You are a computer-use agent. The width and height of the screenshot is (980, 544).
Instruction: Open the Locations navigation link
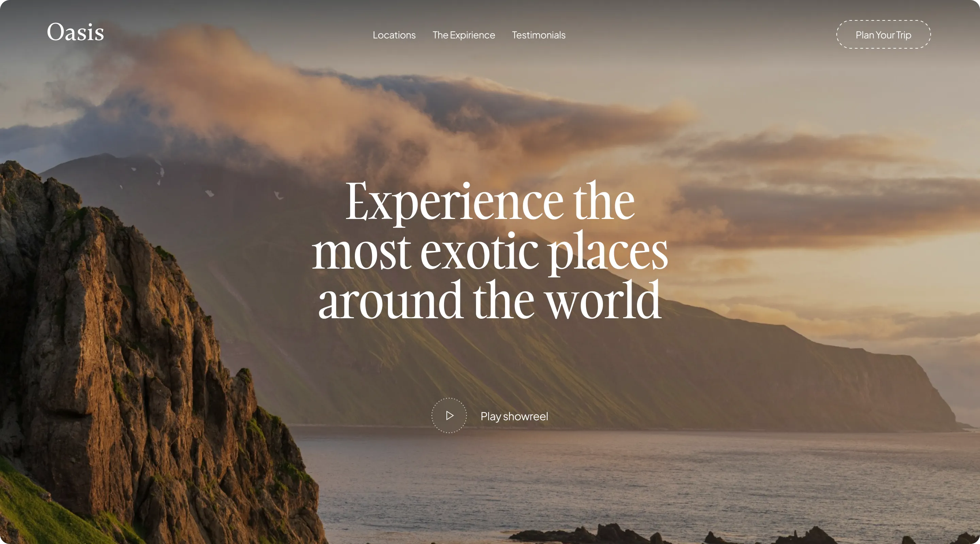[x=394, y=35]
